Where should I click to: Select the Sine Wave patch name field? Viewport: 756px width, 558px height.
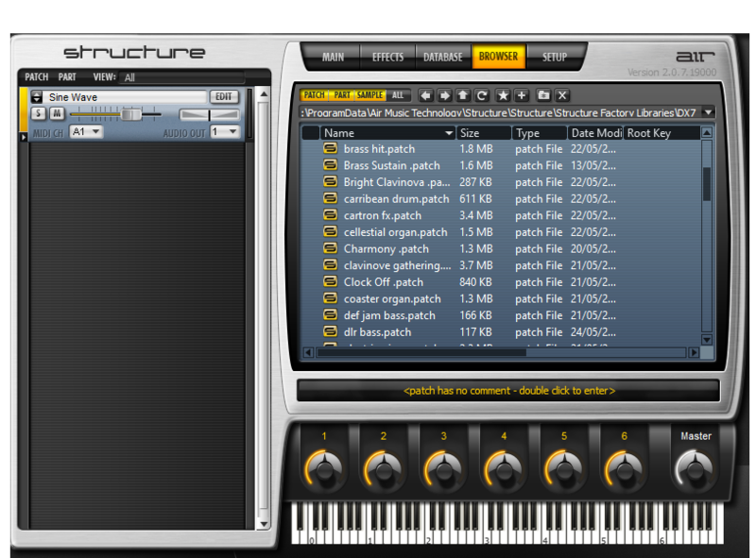point(126,97)
